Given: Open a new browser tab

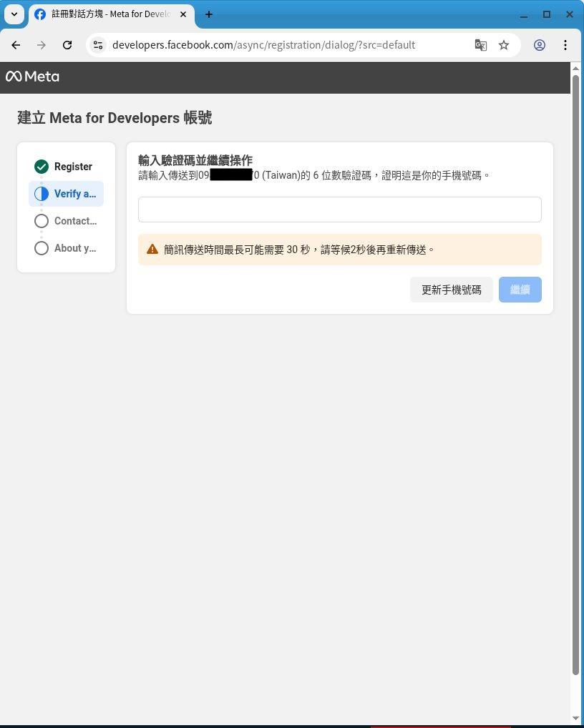Looking at the screenshot, I should [x=209, y=14].
